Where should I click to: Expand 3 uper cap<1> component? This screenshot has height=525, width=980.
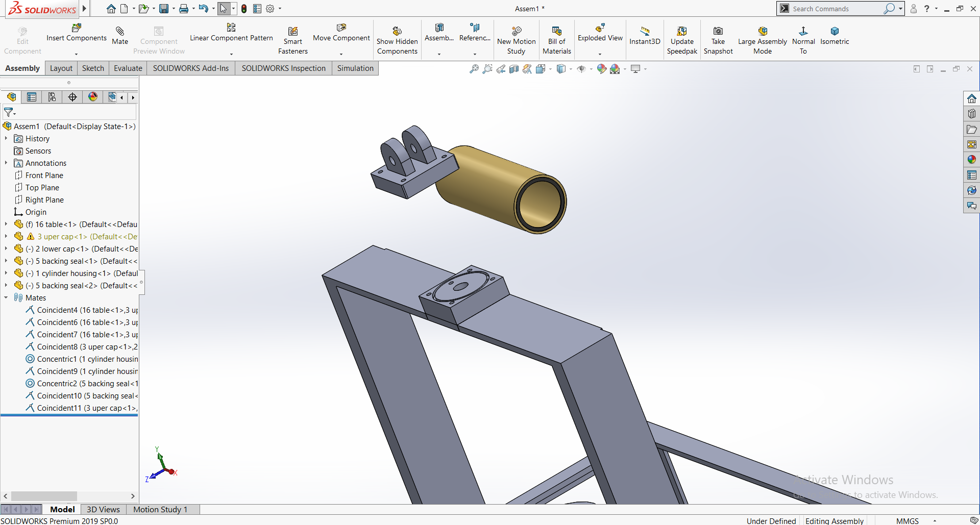[6, 236]
